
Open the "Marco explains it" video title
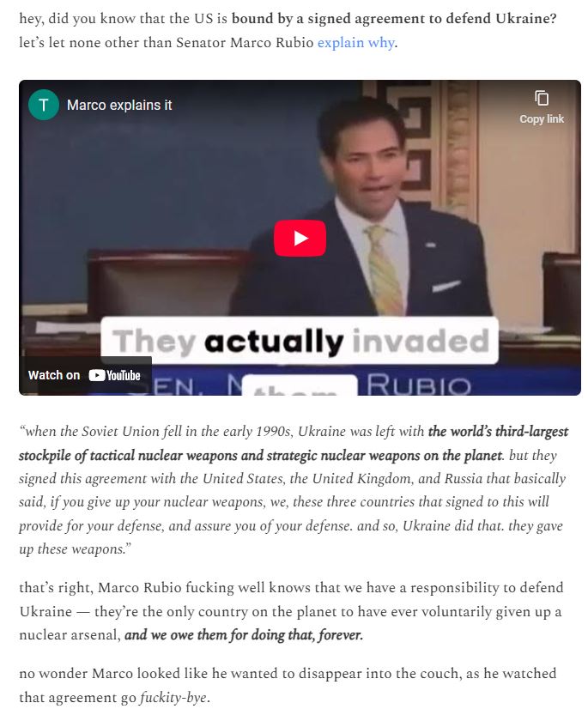click(119, 105)
